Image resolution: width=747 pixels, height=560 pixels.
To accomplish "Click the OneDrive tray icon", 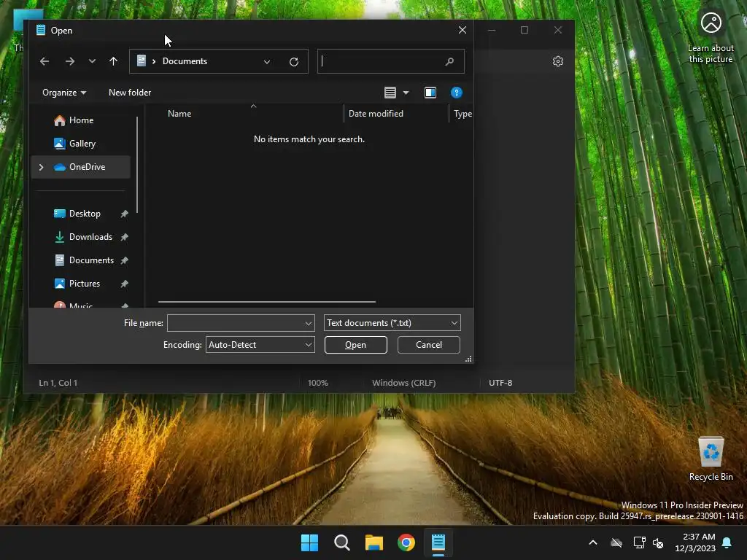I will click(x=616, y=542).
